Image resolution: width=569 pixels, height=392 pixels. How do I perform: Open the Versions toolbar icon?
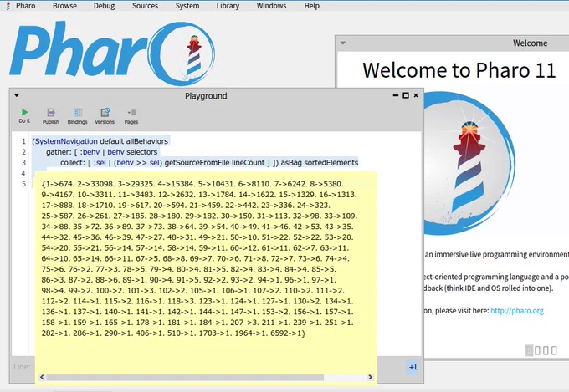tap(105, 116)
